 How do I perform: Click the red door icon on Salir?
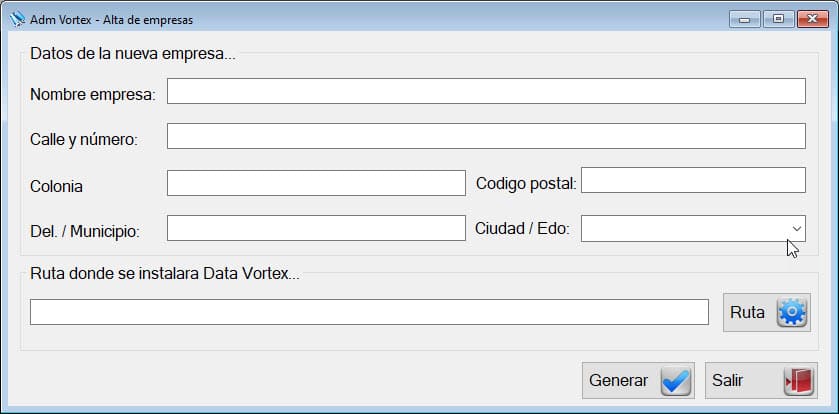[798, 381]
